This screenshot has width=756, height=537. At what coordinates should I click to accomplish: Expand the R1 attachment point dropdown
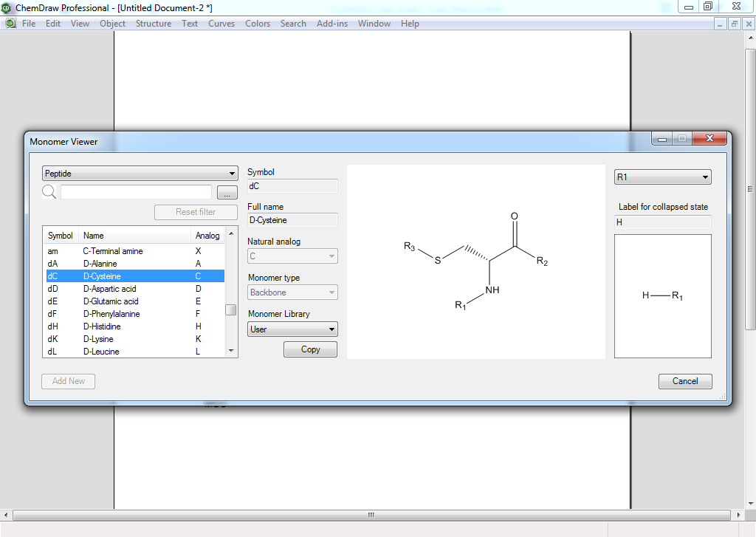tap(662, 177)
